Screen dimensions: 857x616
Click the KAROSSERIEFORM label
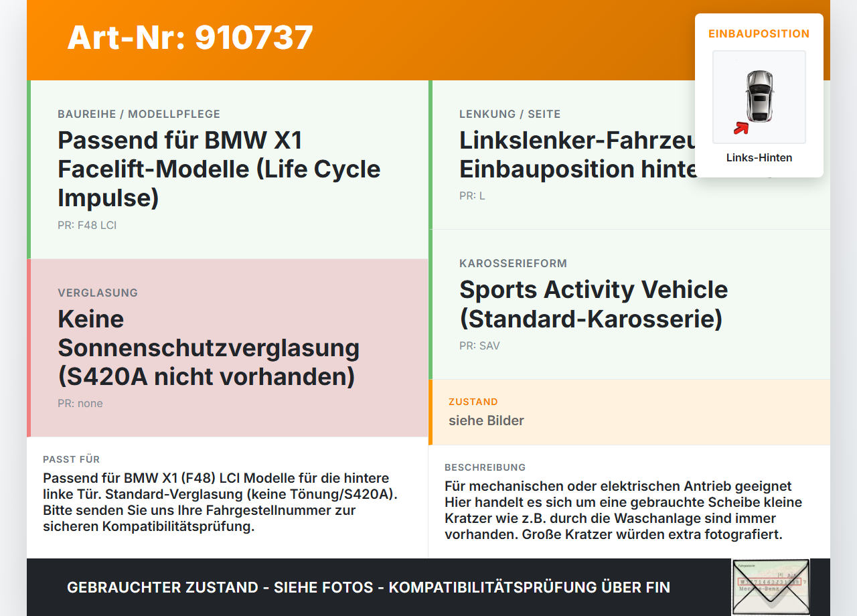(513, 264)
